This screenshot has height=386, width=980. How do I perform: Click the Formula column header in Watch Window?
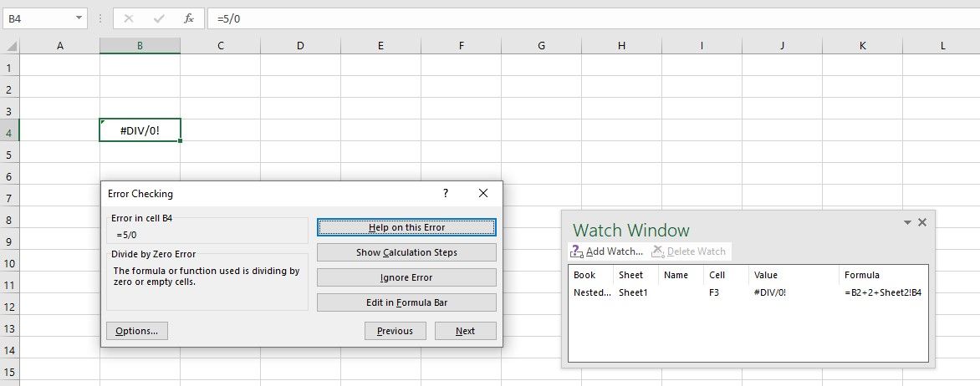coord(884,275)
